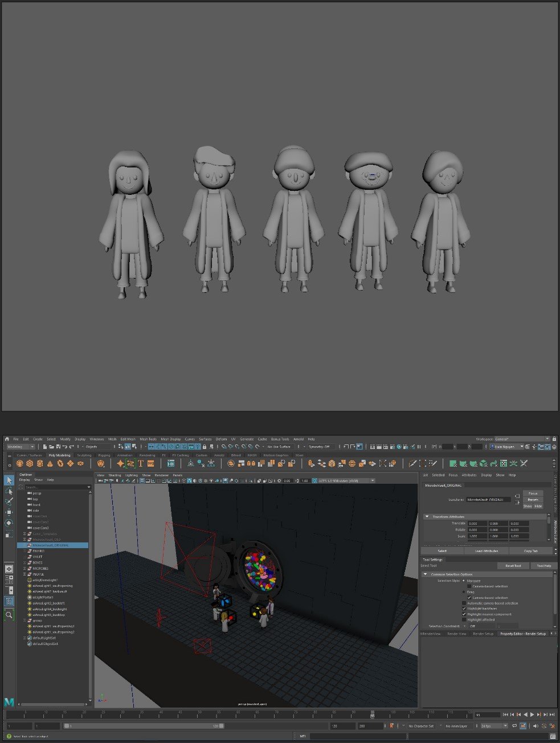
Task: Open the Multi-Cut tool shelf icon
Action: pyautogui.click(x=412, y=463)
